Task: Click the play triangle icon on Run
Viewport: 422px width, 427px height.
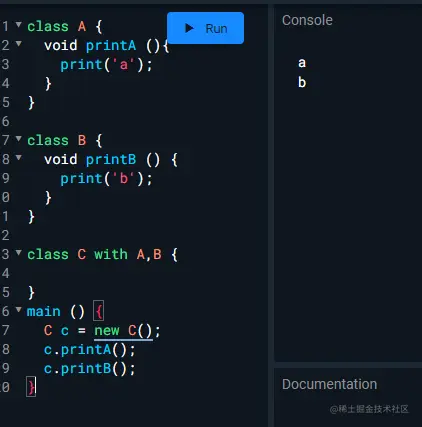Action: point(189,28)
